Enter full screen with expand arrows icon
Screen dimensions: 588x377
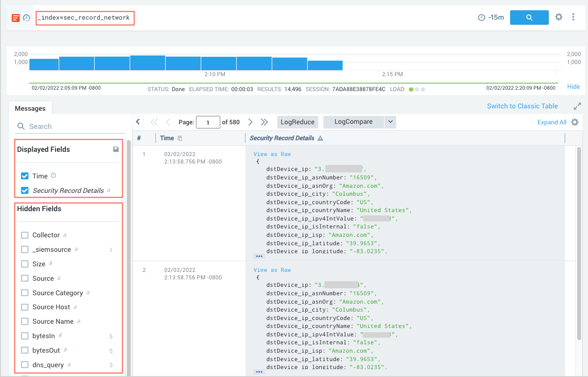click(577, 107)
